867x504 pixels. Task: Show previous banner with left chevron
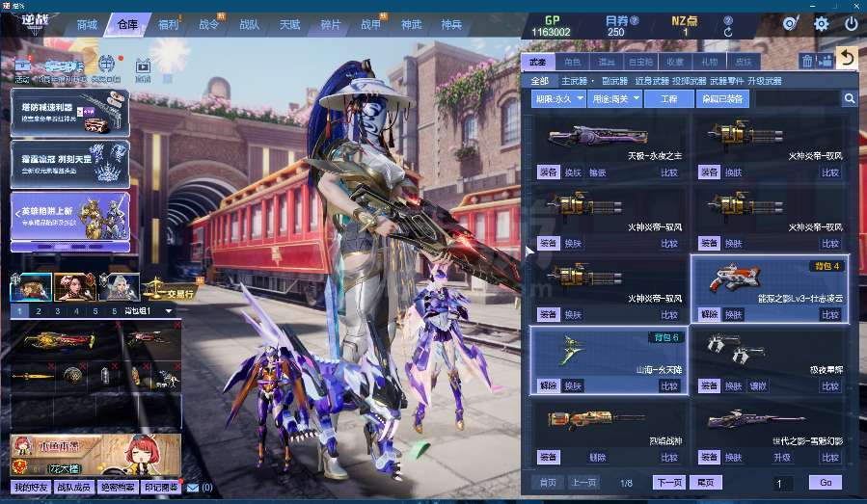17,212
